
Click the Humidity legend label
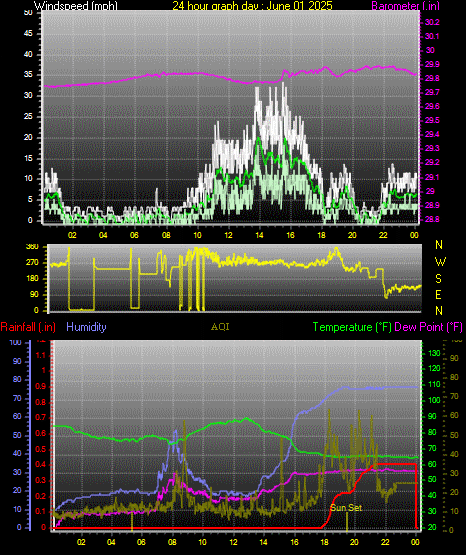86,327
